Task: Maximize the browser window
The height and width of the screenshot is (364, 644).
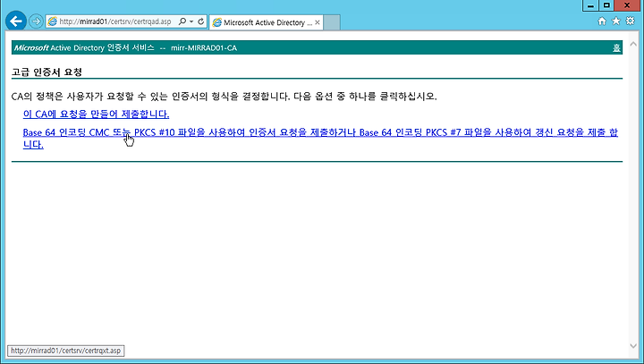Action: click(x=606, y=5)
